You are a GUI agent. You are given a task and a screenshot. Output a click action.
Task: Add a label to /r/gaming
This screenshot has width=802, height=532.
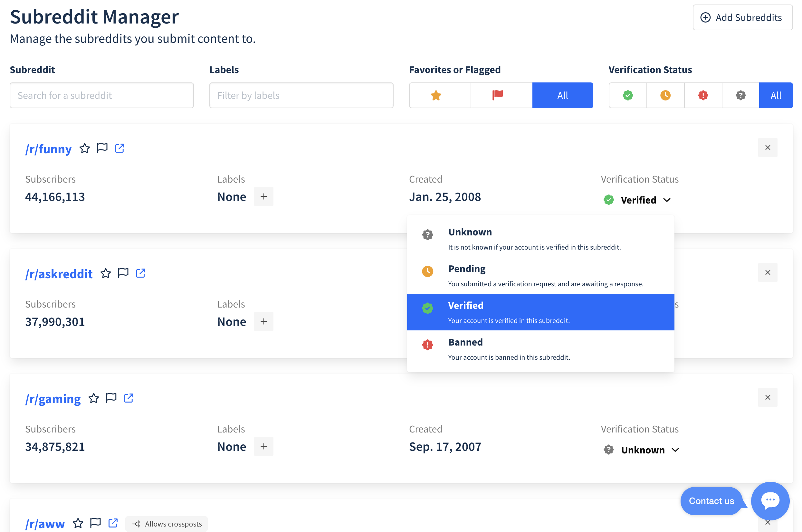263,446
